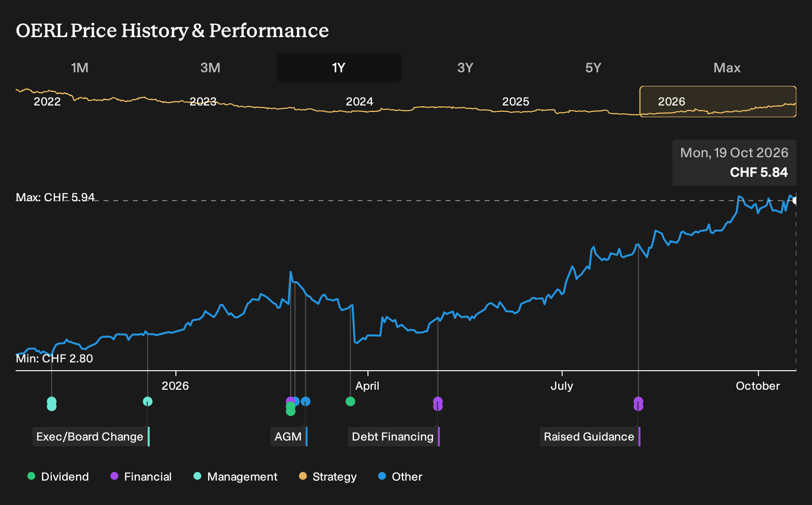This screenshot has height=505, width=812.
Task: Open the Raised Guidance event label
Action: [589, 437]
